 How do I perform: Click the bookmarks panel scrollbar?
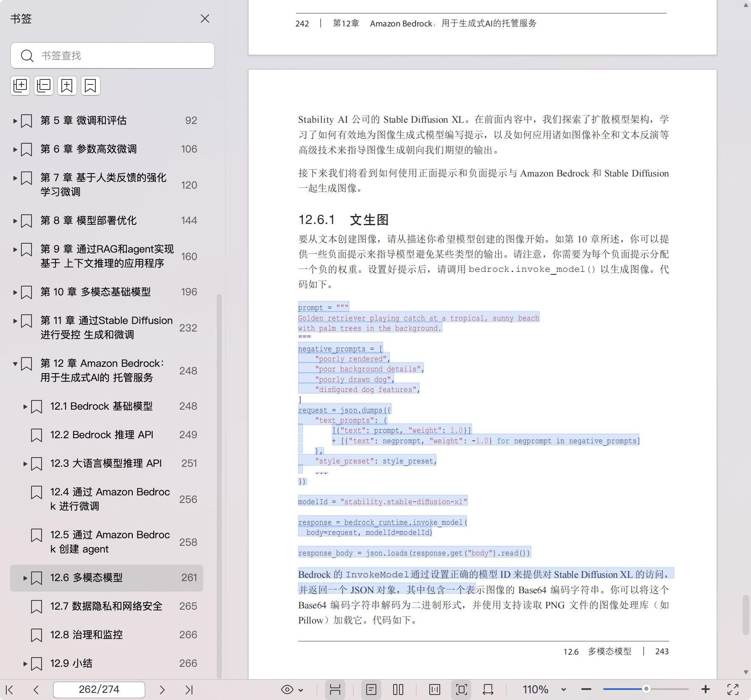tap(219, 486)
